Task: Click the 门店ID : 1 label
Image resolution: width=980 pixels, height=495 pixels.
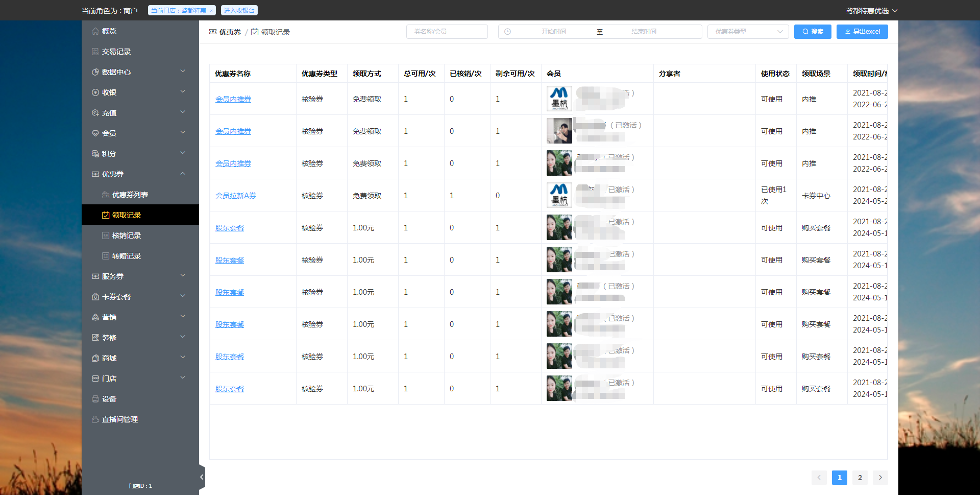Action: pyautogui.click(x=140, y=486)
